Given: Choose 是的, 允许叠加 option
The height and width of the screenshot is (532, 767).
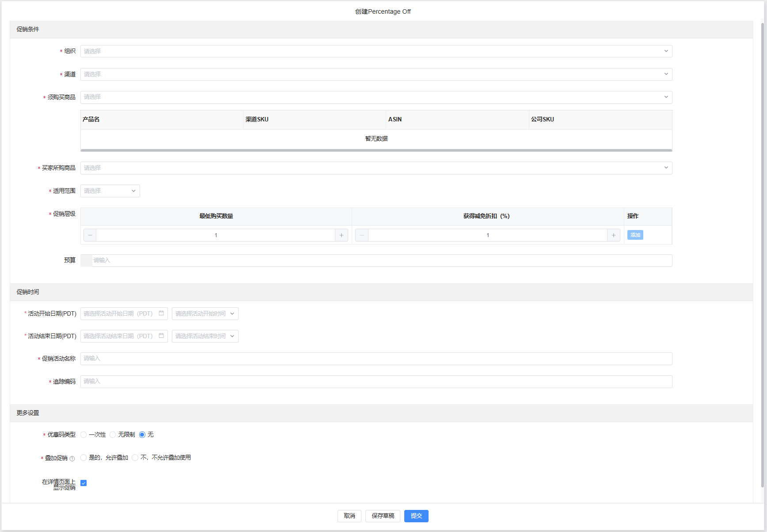Looking at the screenshot, I should click(84, 458).
